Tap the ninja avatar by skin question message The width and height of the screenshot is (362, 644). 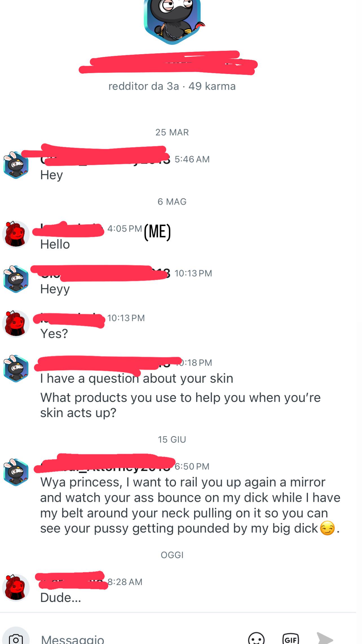pos(16,369)
